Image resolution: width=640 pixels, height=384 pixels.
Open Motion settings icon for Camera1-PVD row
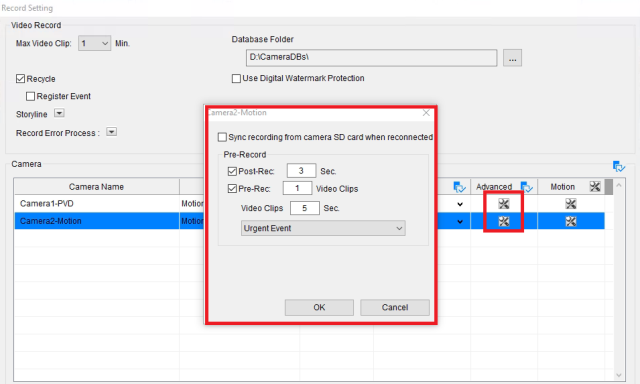571,204
